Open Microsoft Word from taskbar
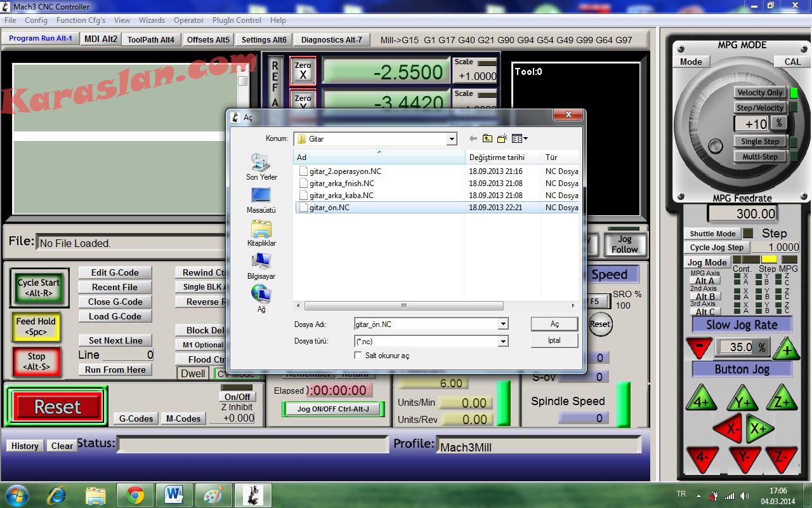 click(173, 495)
